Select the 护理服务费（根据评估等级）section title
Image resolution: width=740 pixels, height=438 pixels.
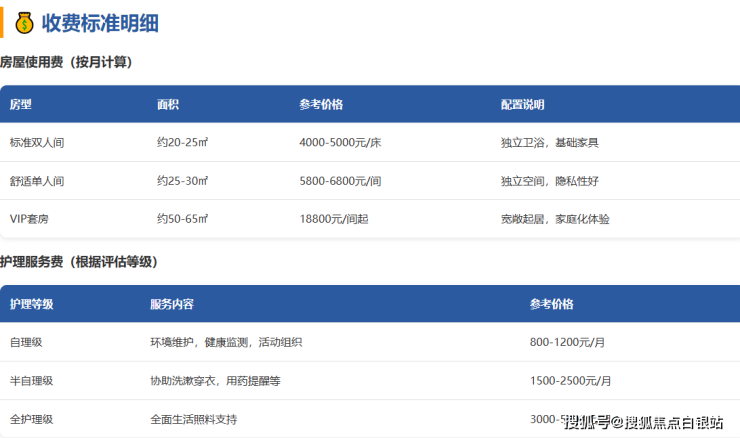tap(79, 262)
